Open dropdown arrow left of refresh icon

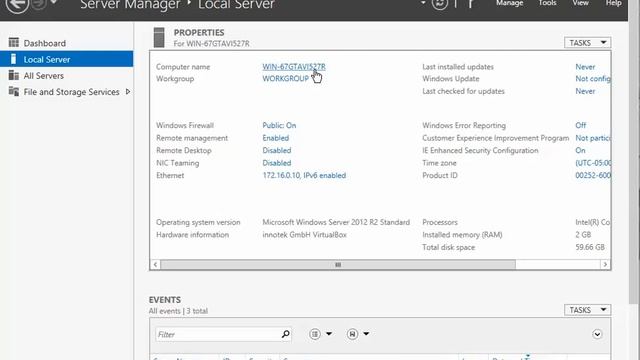423,2
